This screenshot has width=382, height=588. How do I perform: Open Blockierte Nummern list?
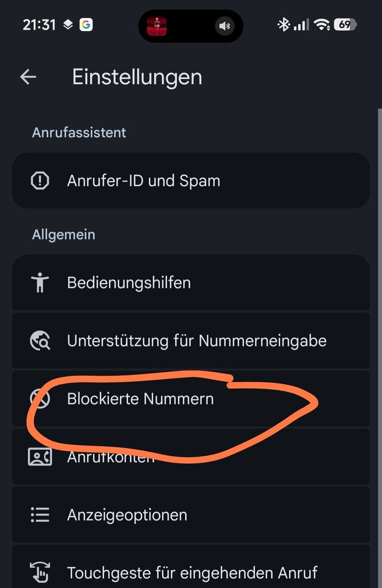pos(140,399)
